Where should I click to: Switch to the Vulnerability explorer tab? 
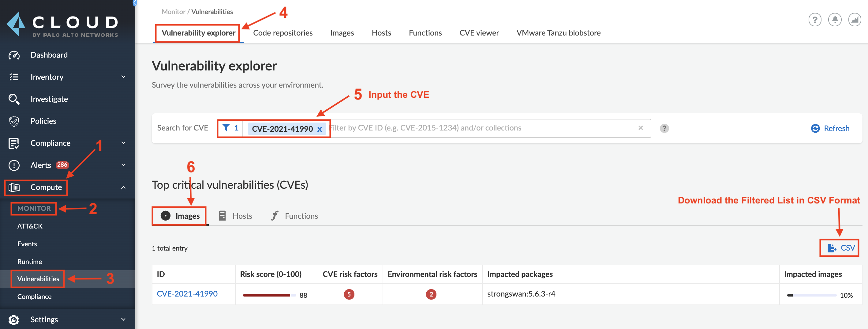point(198,33)
